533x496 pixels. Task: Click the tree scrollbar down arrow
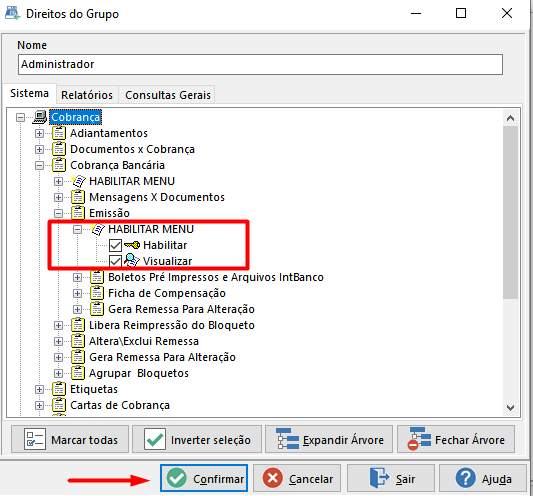[510, 407]
